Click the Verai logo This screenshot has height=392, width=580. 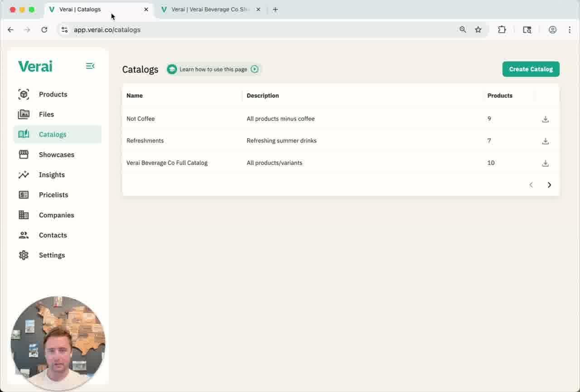pos(35,66)
